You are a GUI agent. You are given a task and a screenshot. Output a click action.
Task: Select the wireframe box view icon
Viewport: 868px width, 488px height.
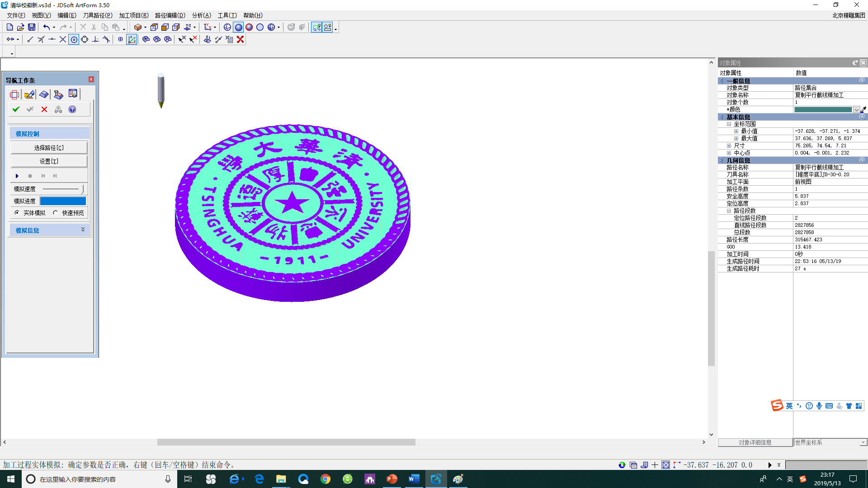tap(154, 27)
